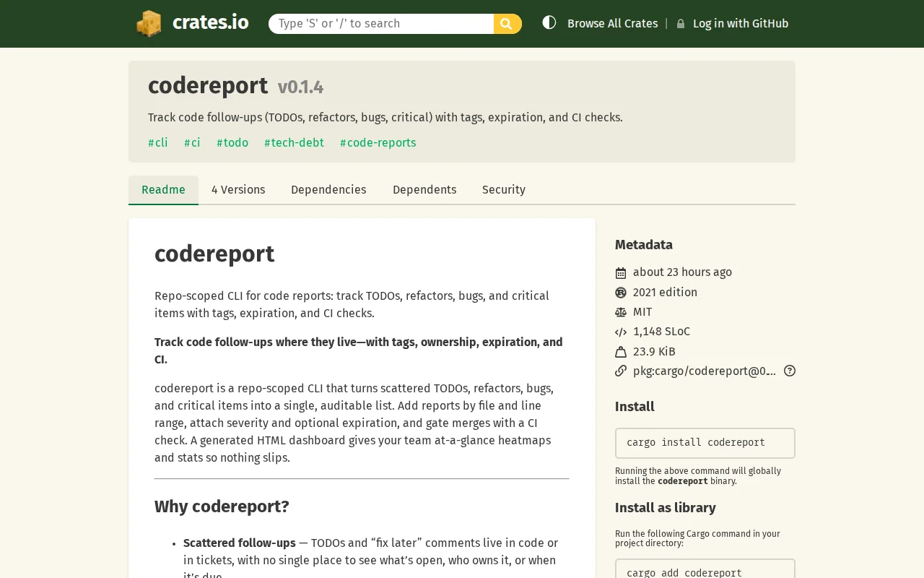Click the '2021 edition' text
This screenshot has width=924, height=578.
(665, 293)
